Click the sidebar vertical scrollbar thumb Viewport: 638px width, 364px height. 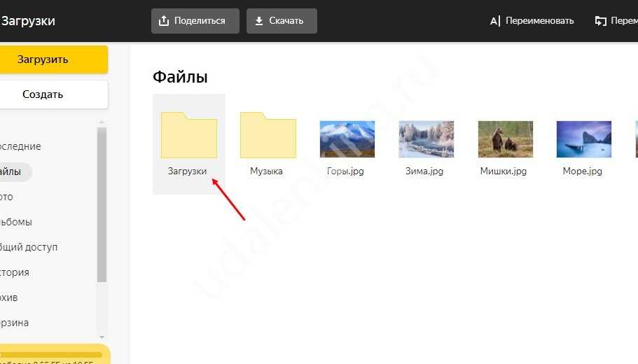point(102,203)
